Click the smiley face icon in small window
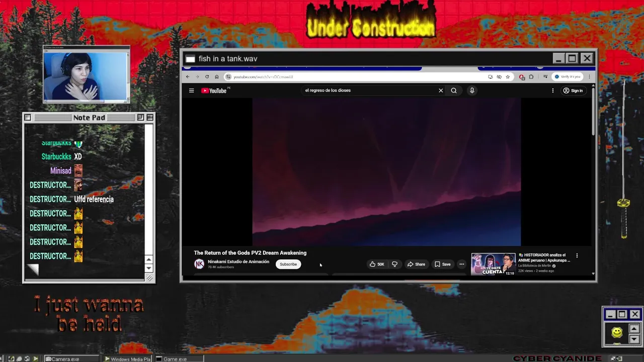 click(617, 332)
